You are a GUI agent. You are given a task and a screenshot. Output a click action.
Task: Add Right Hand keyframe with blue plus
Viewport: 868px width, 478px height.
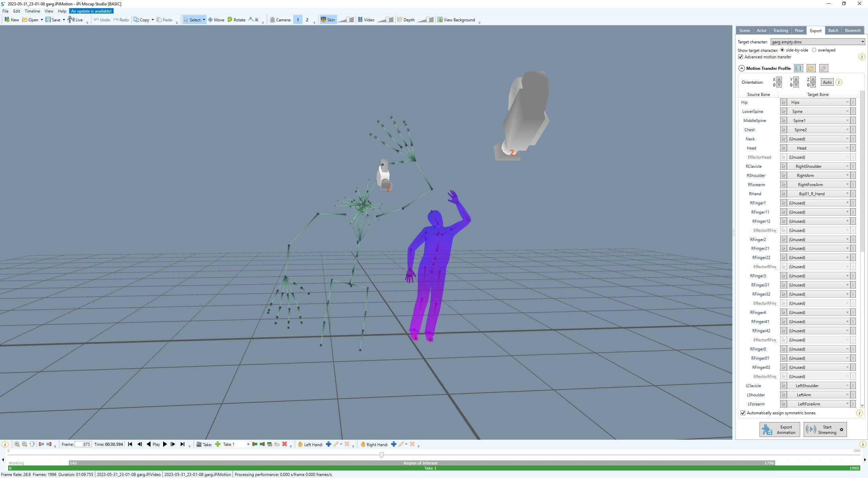(x=394, y=444)
